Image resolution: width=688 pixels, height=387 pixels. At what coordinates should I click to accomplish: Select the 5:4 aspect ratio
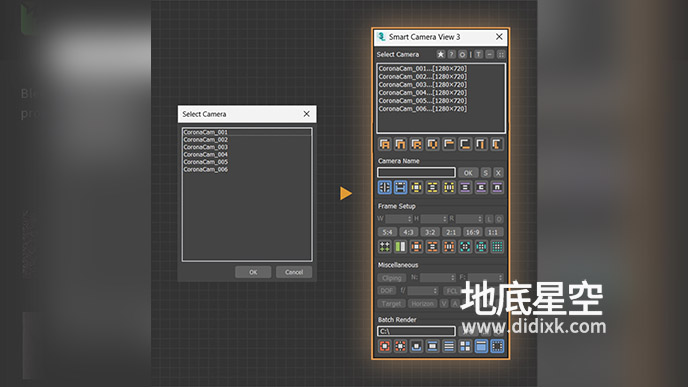(387, 232)
